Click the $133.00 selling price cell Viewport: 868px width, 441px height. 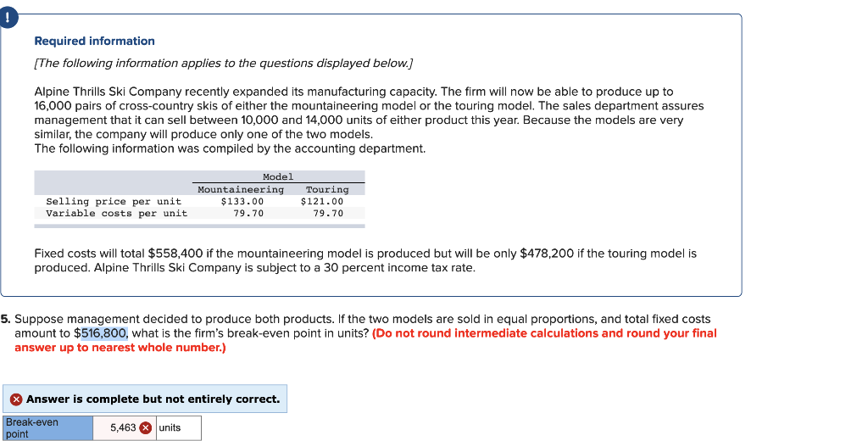242,202
